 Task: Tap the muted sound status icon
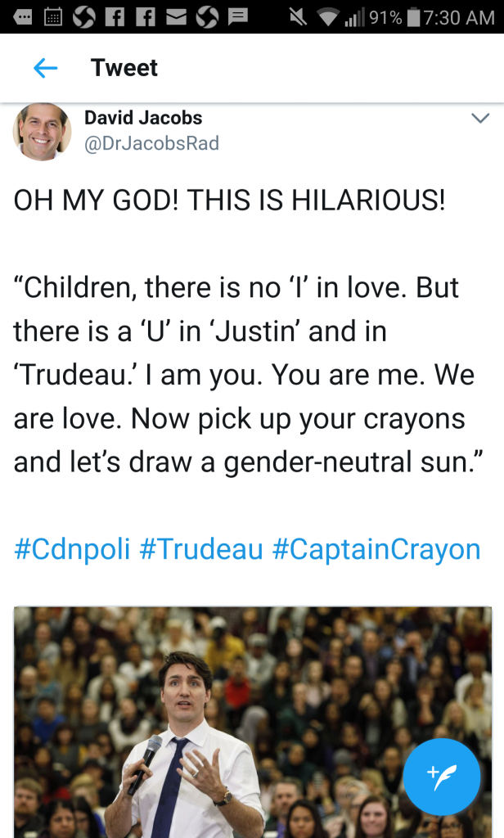point(298,16)
